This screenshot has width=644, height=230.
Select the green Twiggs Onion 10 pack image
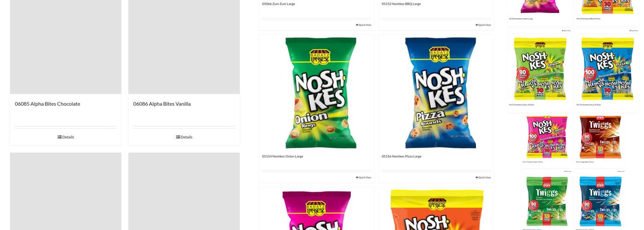click(547, 201)
